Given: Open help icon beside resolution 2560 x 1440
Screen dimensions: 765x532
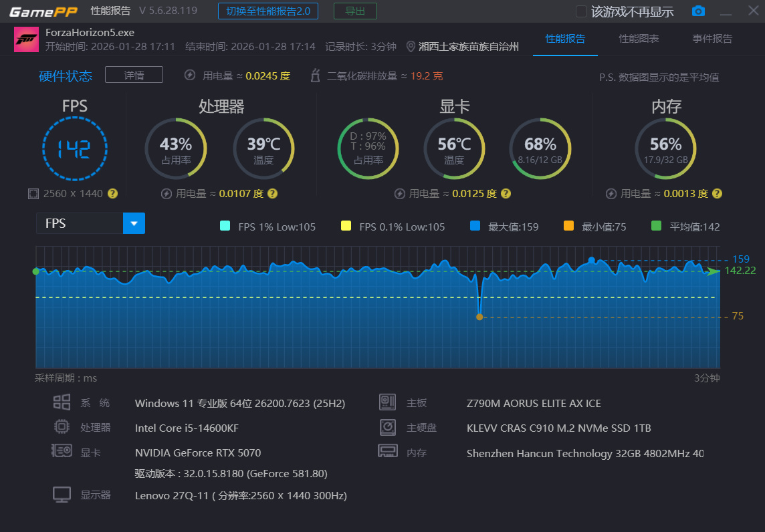Looking at the screenshot, I should point(113,194).
